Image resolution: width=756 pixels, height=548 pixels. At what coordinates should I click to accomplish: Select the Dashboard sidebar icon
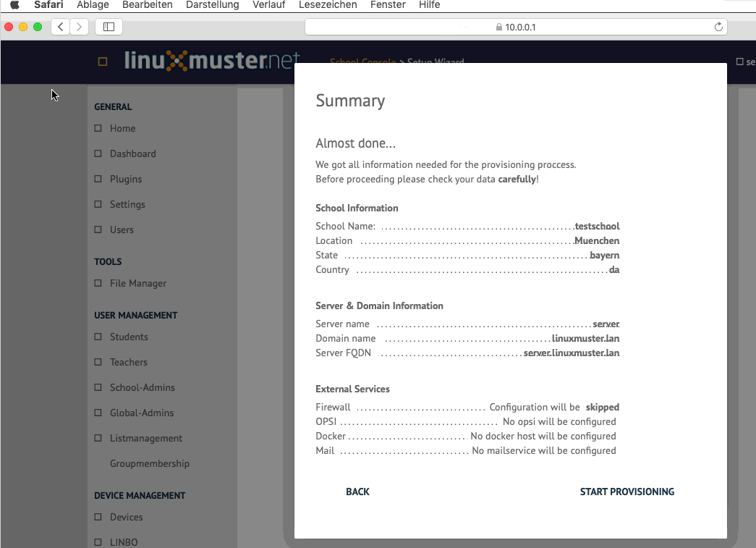pos(135,153)
